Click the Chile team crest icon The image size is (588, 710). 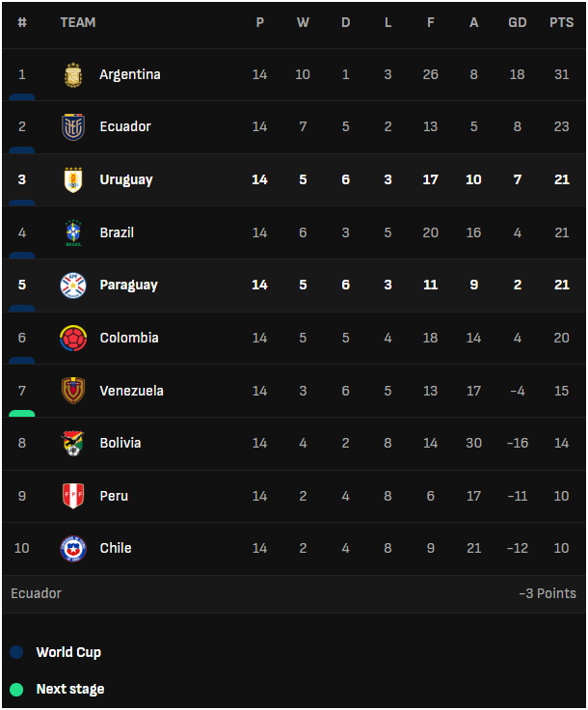73,548
